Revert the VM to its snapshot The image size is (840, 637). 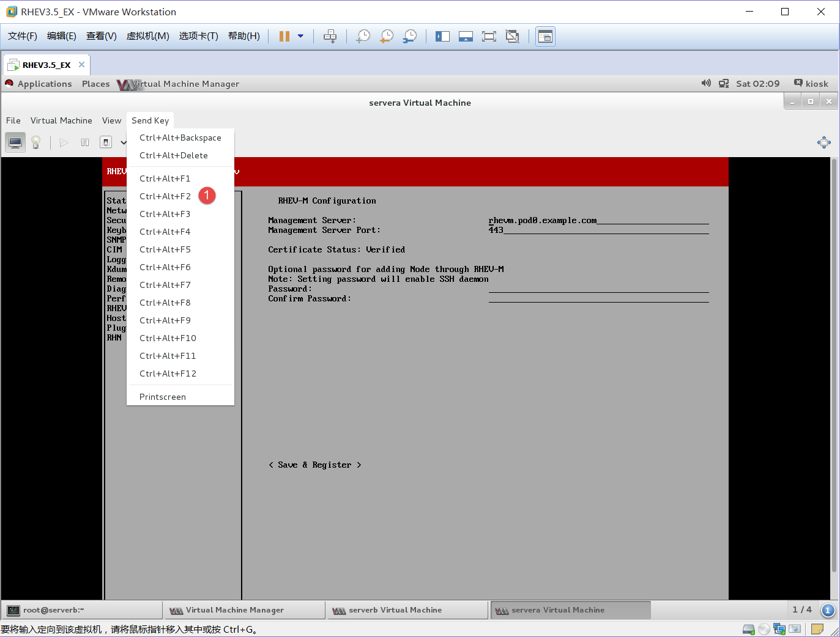387,36
